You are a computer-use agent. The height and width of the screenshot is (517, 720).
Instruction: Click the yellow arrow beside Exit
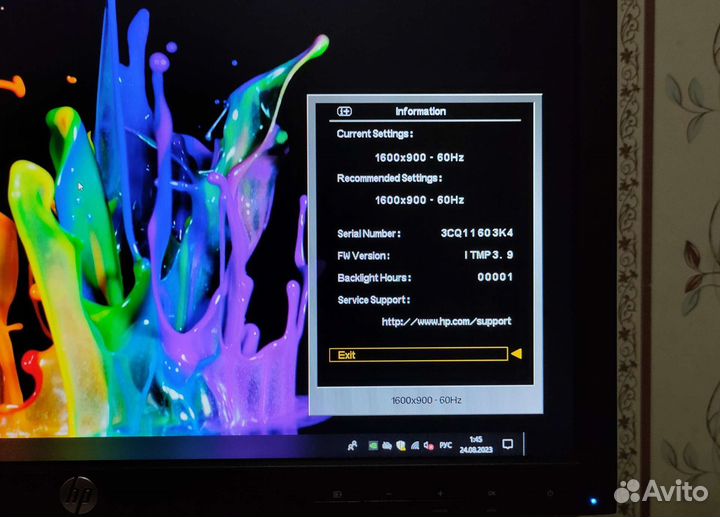[x=516, y=354]
